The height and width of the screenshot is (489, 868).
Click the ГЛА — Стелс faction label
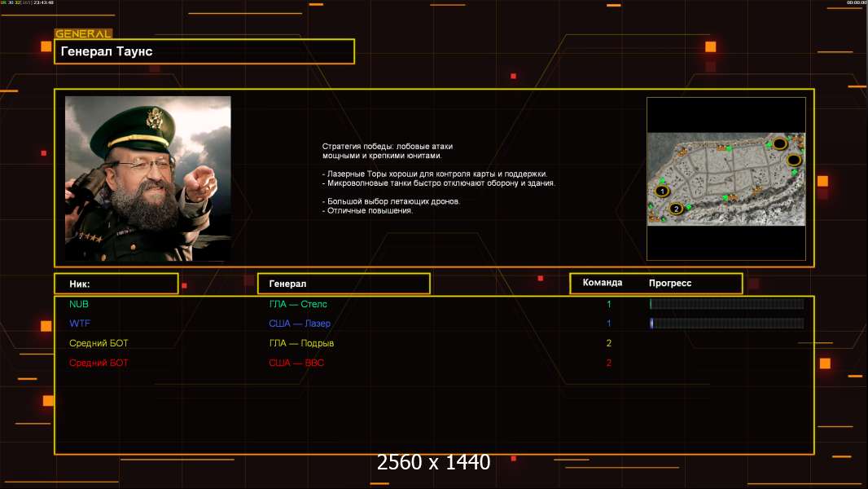click(x=298, y=304)
